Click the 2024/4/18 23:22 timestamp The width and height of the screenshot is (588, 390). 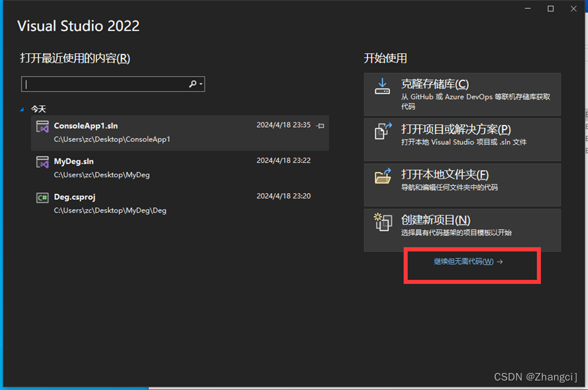pos(283,160)
